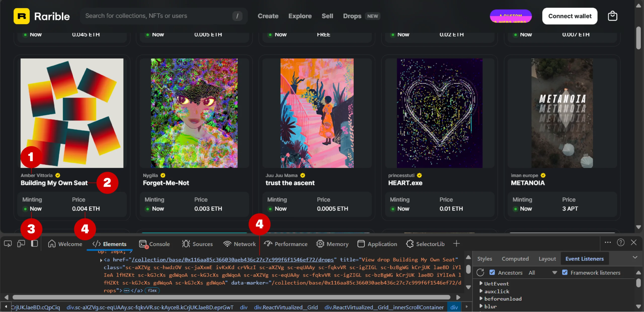Click the Connect wallet button
644x312 pixels.
pyautogui.click(x=570, y=16)
